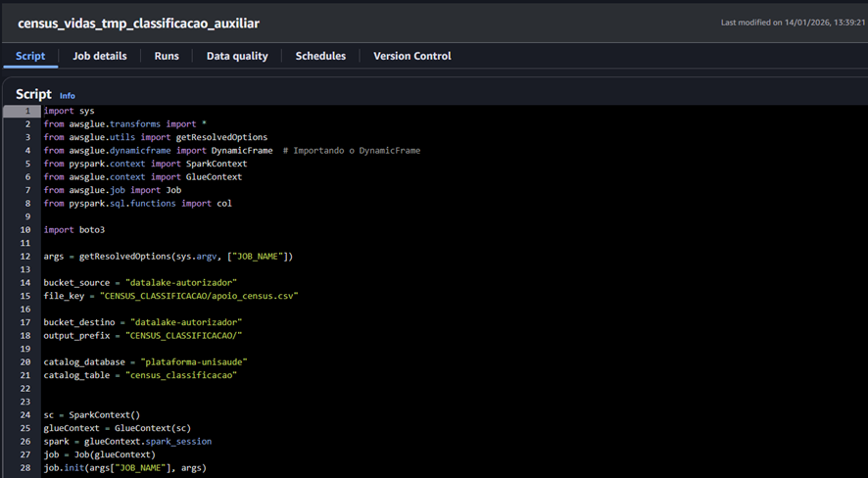Switch to the Schedules tab
Screen dimensions: 868x478
[320, 56]
